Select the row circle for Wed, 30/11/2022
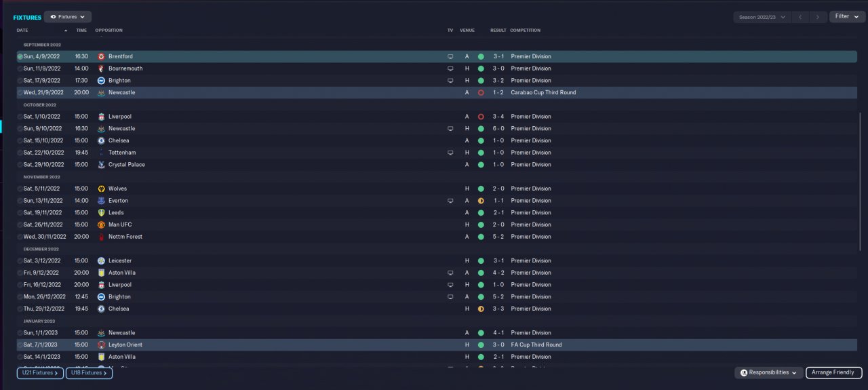This screenshot has width=868, height=390. click(20, 237)
